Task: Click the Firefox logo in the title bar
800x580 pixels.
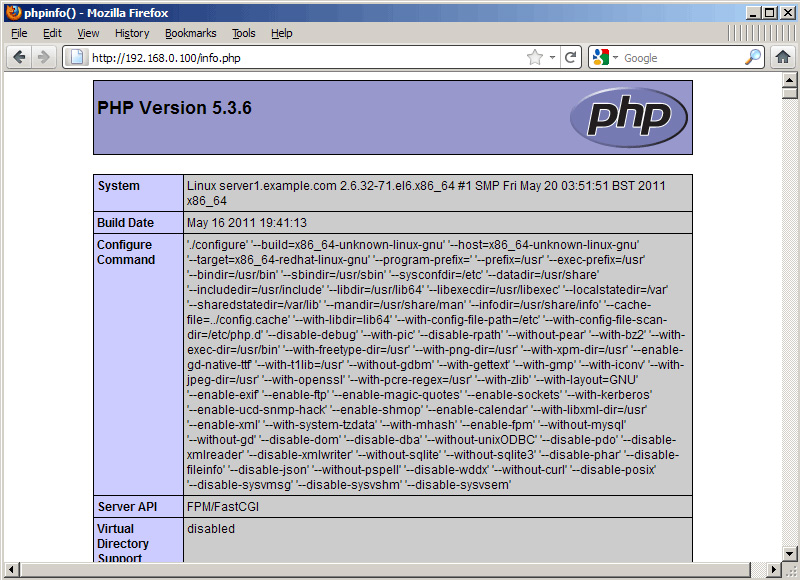Action: 13,12
